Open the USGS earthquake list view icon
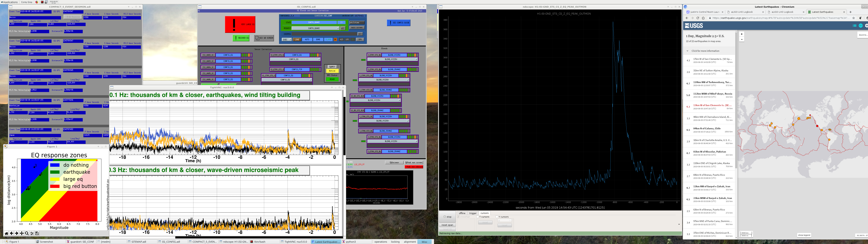The image size is (868, 244). click(x=854, y=26)
